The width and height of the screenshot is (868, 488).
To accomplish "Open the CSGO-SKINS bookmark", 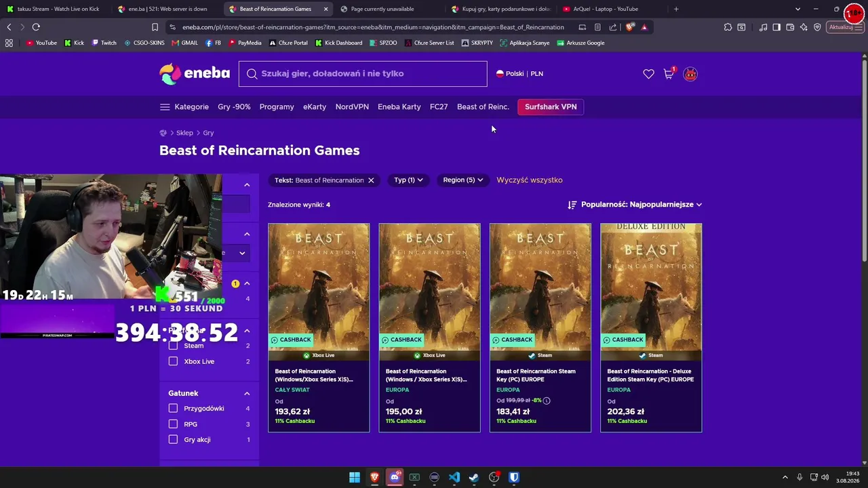I will coord(144,43).
